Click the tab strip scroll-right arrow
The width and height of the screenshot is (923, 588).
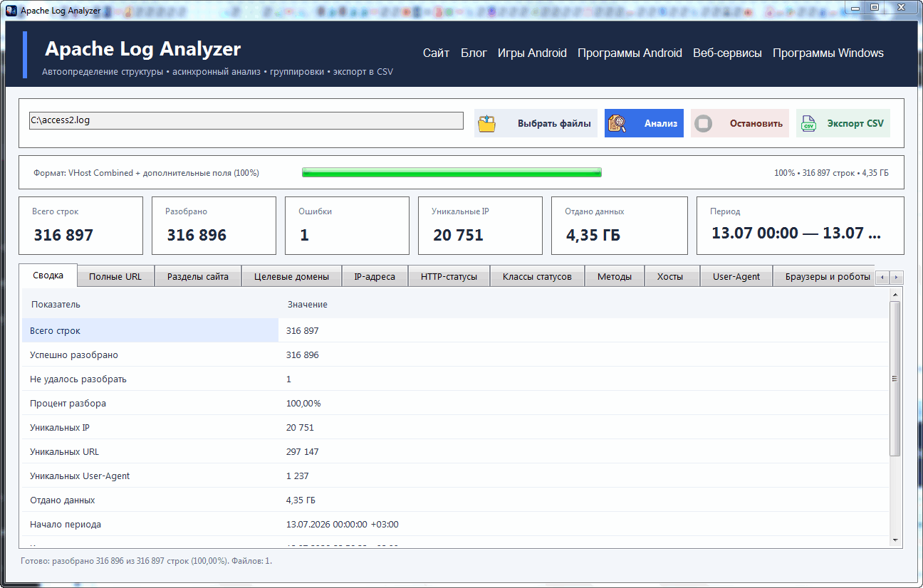[x=897, y=278]
